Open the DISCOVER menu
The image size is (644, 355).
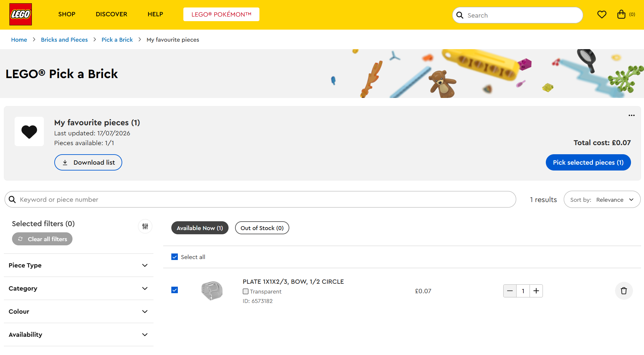[112, 14]
